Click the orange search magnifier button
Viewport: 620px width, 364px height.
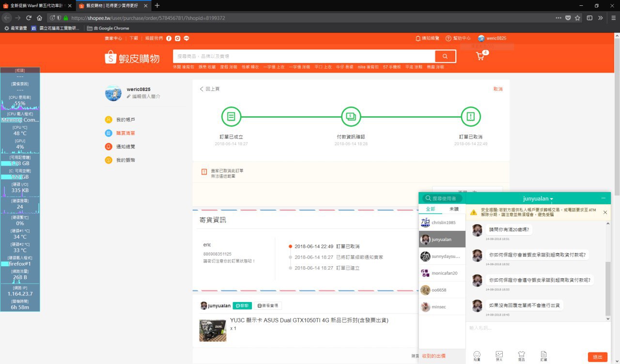click(445, 56)
